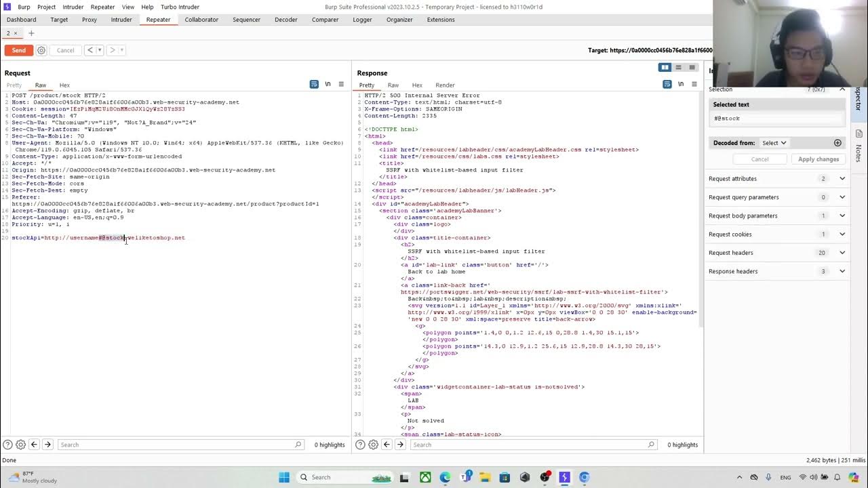Open Burp Suite icon in taskbar
The height and width of the screenshot is (488, 868).
[x=564, y=477]
